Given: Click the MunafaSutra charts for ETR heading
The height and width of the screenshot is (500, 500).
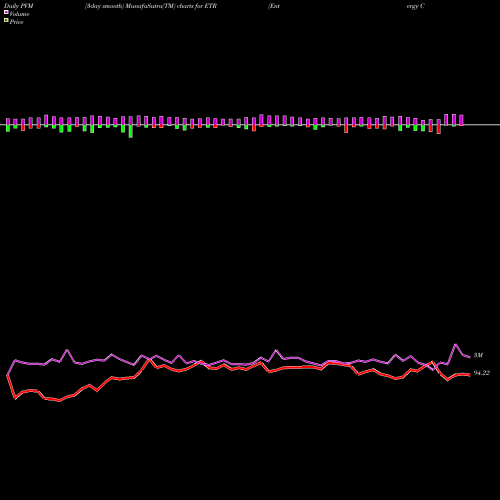Looking at the screenshot, I should [151, 6].
